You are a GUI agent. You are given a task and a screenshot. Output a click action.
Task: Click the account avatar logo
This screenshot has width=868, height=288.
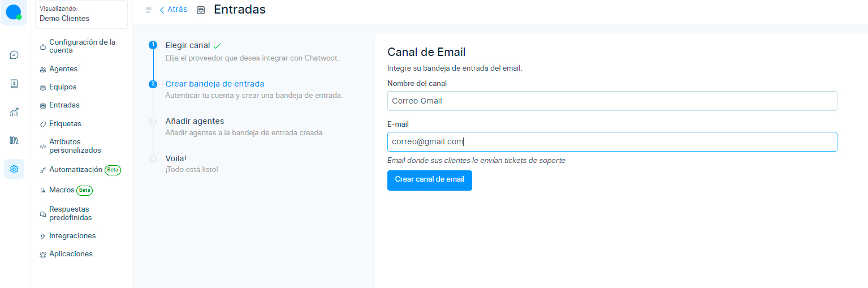(x=14, y=12)
